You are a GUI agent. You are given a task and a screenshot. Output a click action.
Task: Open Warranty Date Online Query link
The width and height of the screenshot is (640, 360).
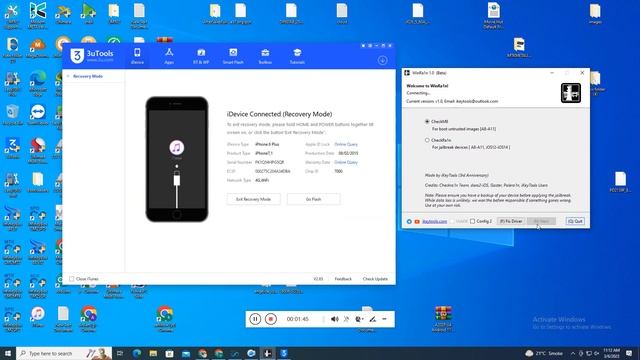point(346,162)
